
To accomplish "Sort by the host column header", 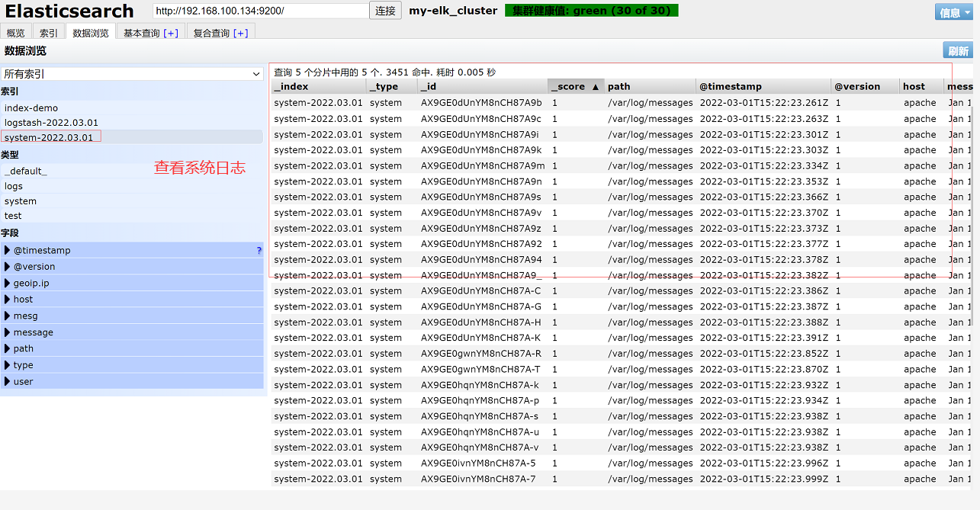I will pyautogui.click(x=922, y=87).
